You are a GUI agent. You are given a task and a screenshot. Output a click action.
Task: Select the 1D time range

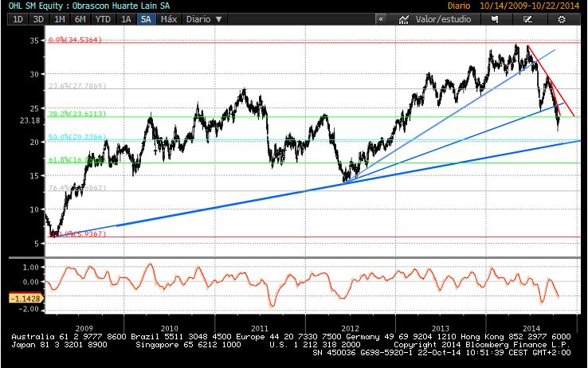pyautogui.click(x=18, y=19)
